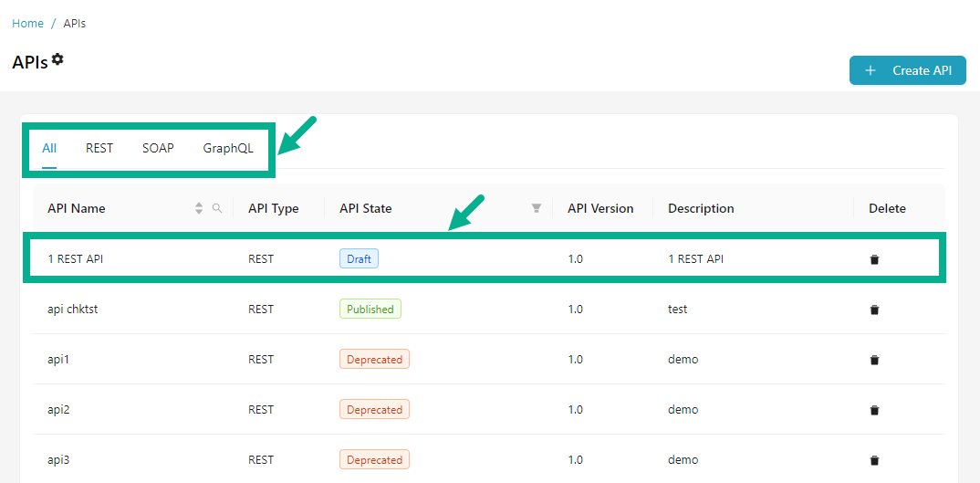This screenshot has height=483, width=980.
Task: Delete the api chktst entry
Action: tap(874, 310)
